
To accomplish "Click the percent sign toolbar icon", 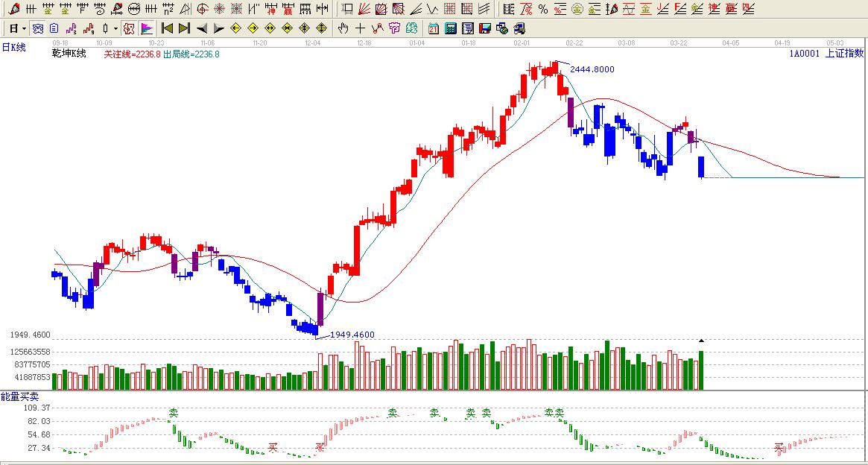I will coord(542,9).
